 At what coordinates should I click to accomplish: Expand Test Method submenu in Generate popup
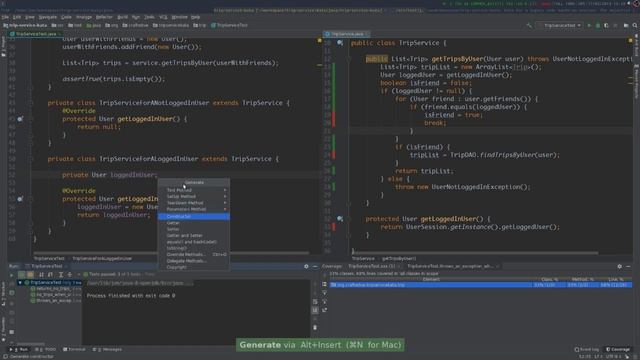tap(194, 190)
